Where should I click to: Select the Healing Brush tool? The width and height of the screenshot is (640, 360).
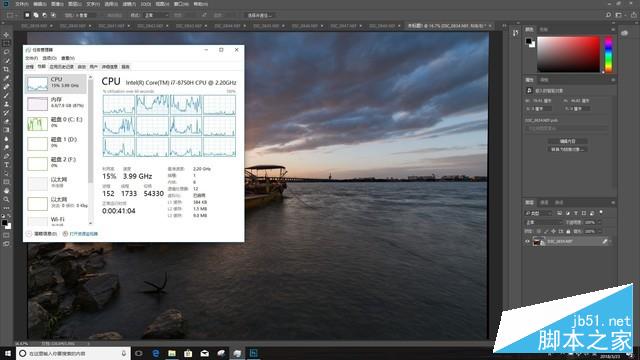click(6, 87)
